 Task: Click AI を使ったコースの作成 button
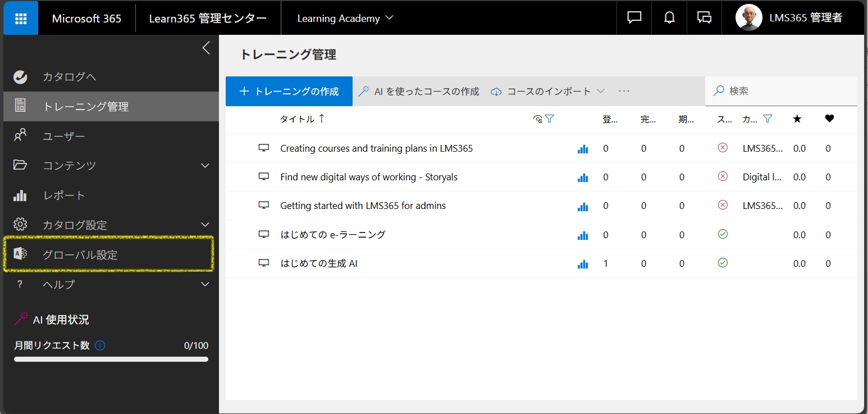point(419,91)
